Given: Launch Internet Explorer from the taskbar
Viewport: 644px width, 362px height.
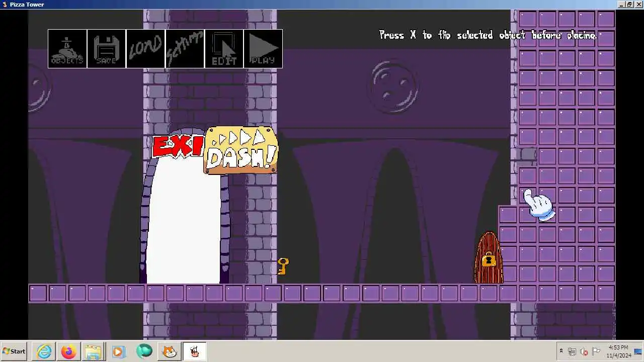Looking at the screenshot, I should pos(44,351).
